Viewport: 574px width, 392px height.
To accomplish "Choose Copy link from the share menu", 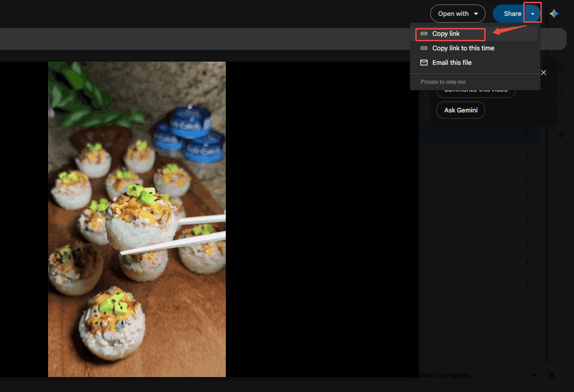I will 474,34.
